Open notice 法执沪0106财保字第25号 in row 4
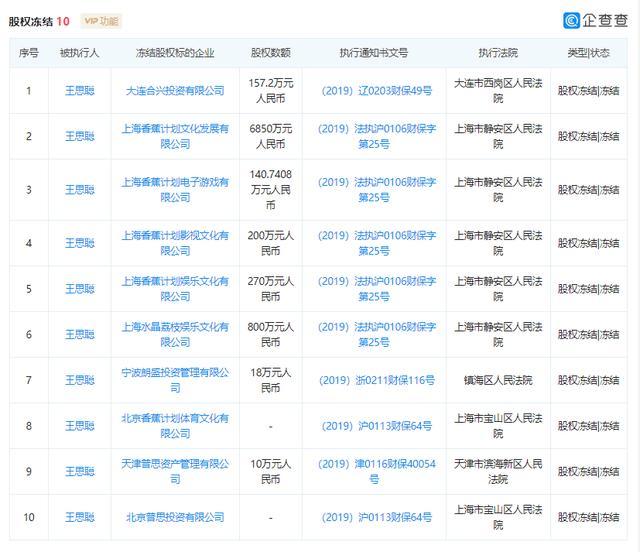Image resolution: width=640 pixels, height=552 pixels. 376,243
